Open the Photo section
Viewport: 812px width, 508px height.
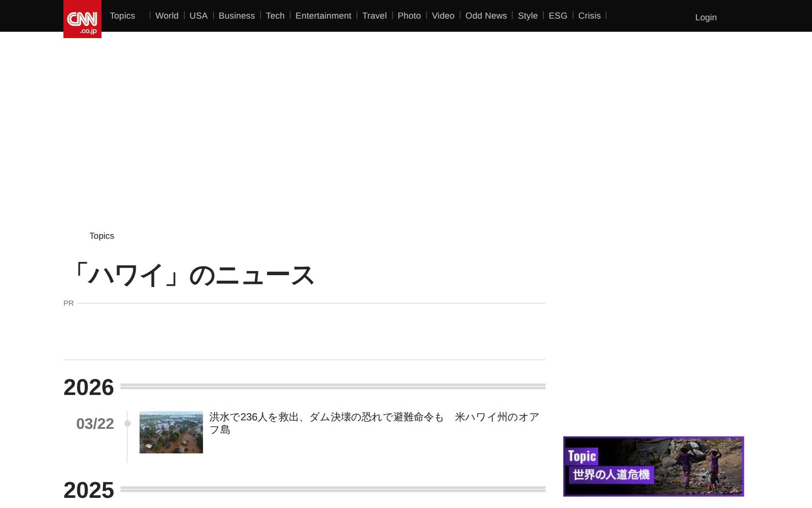409,16
